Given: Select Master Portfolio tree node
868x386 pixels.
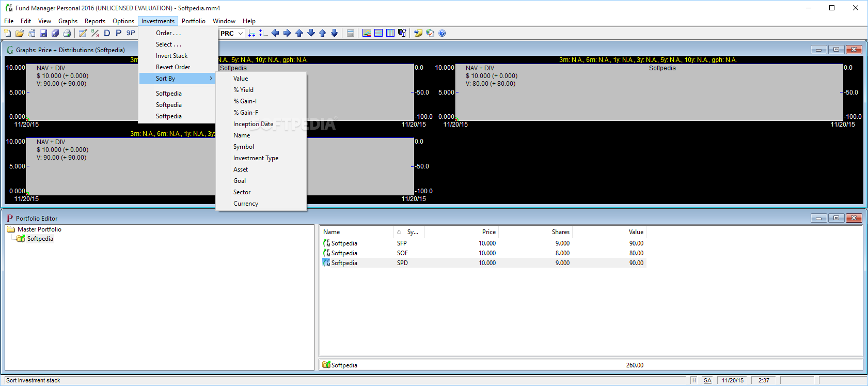Looking at the screenshot, I should click(39, 229).
